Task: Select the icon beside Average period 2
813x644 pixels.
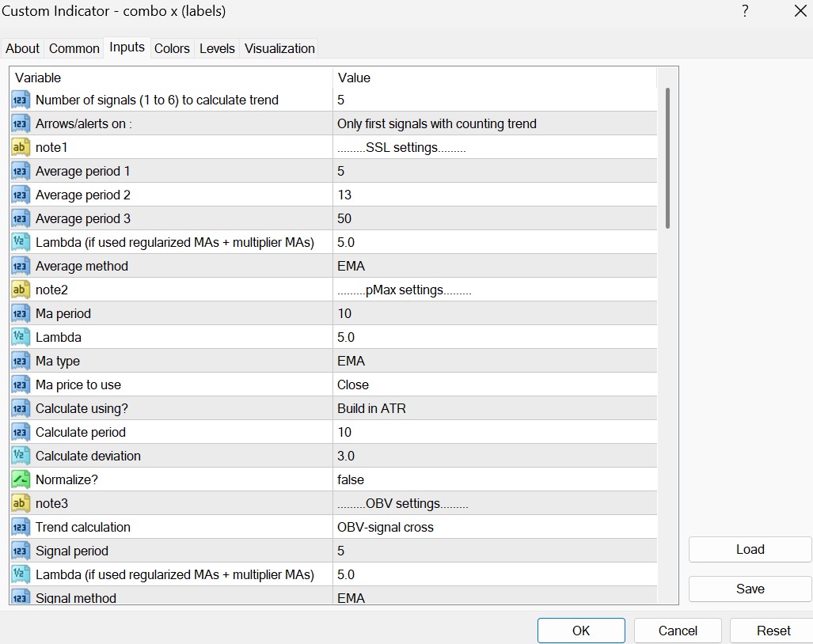Action: (21, 195)
